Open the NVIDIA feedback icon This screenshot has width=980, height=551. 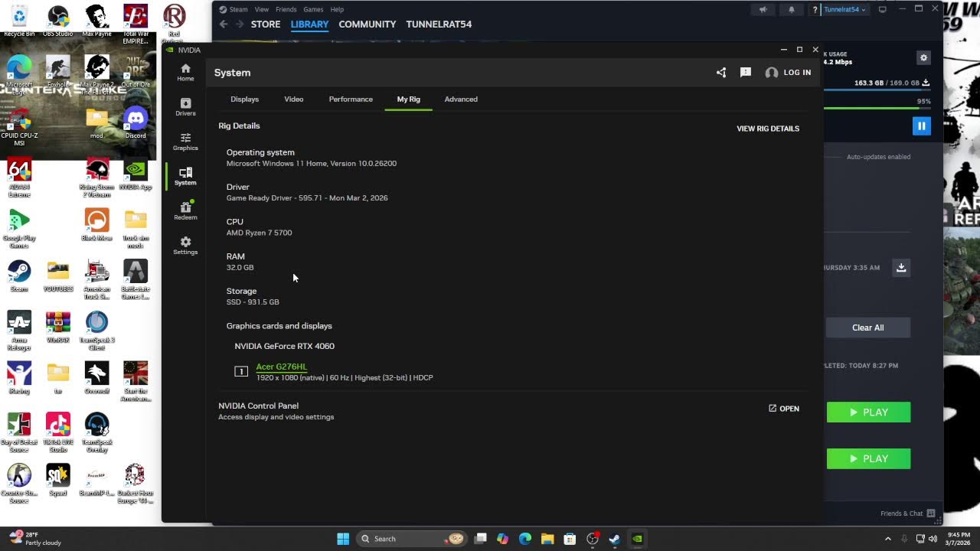(x=746, y=73)
